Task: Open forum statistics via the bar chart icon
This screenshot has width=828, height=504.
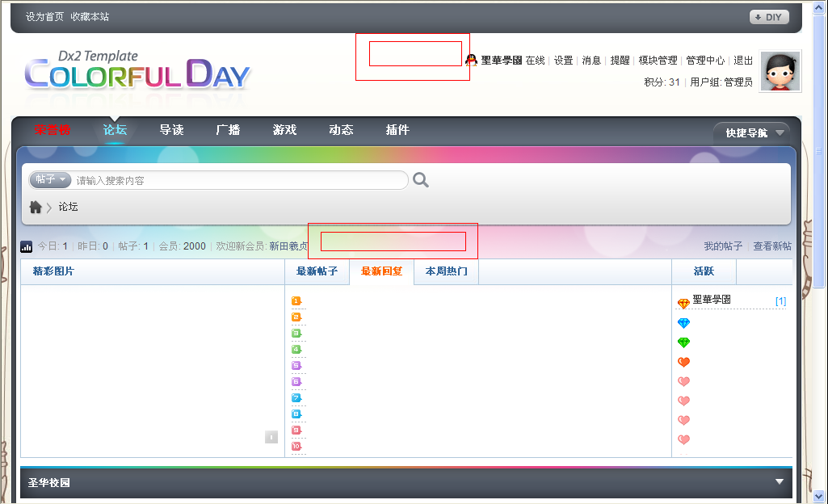Action: coord(26,246)
